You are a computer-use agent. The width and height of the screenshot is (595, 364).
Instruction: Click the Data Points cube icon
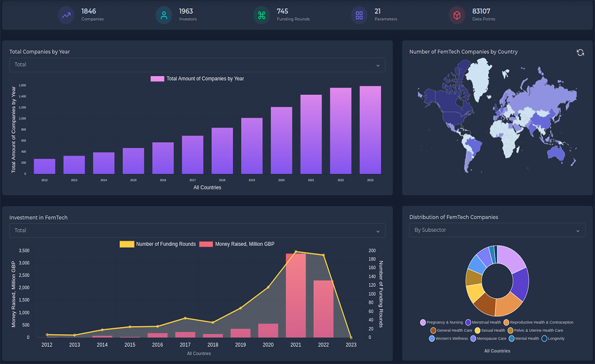point(457,15)
